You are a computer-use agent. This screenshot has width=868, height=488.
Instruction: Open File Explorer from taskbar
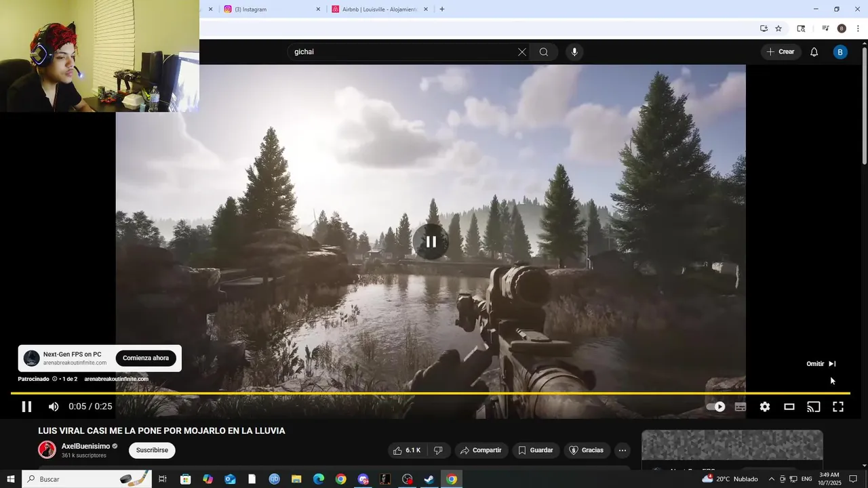tap(296, 479)
